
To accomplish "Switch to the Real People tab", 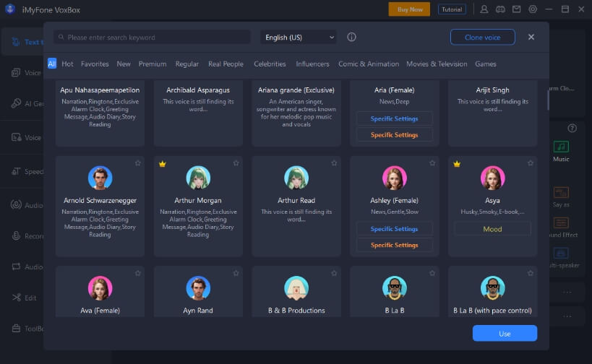I will [x=226, y=64].
